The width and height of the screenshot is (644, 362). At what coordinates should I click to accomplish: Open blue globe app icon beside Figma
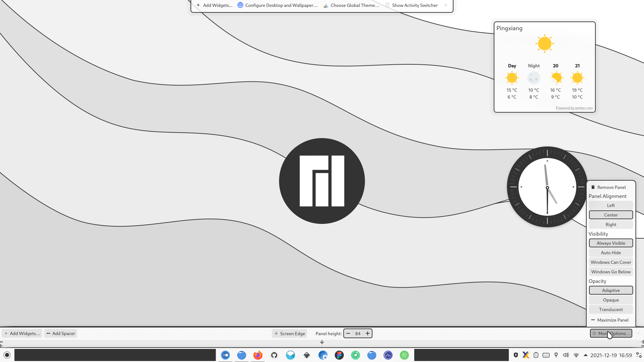click(x=323, y=355)
